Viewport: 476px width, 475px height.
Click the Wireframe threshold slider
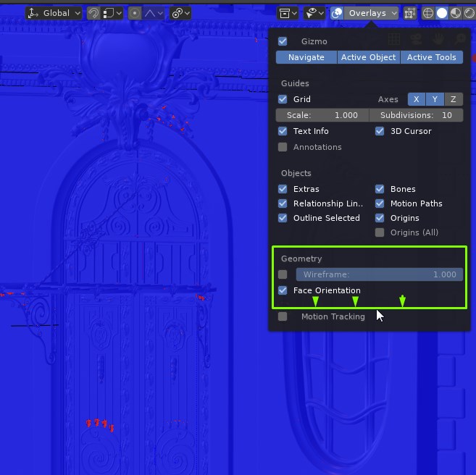click(x=380, y=274)
